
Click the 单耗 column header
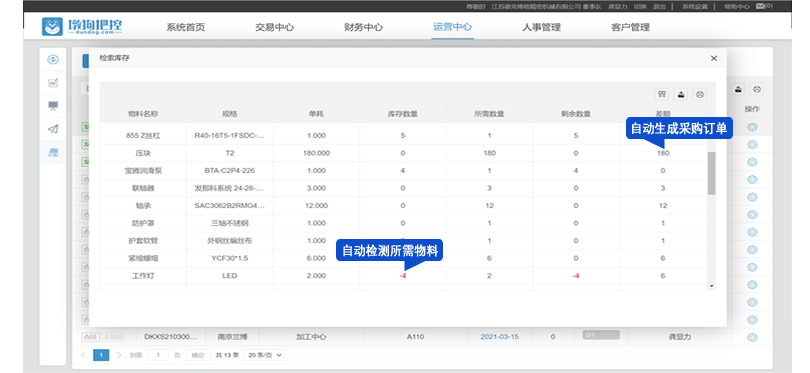point(316,114)
